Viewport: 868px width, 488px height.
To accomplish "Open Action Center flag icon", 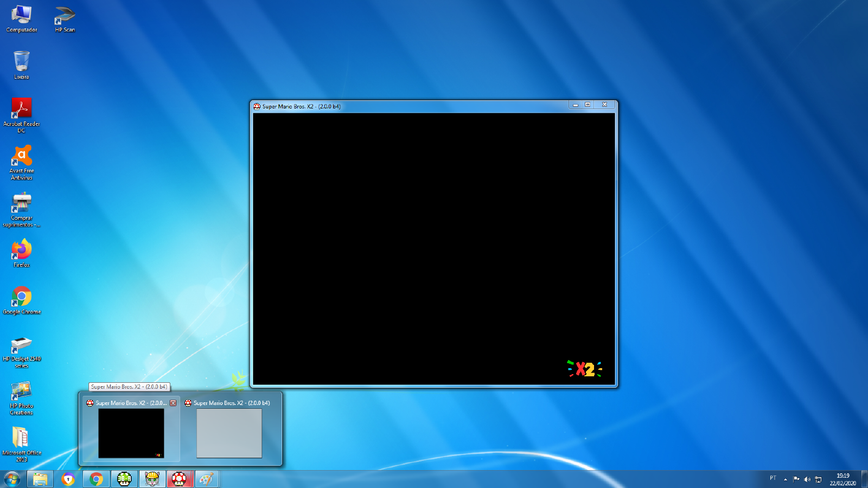I will [796, 479].
